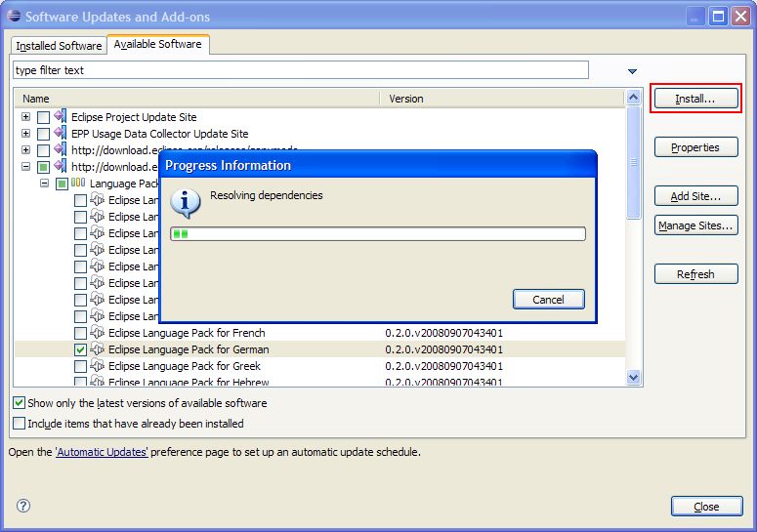Maximize the Software Updates window
Screen dimensions: 757x532
pos(718,17)
